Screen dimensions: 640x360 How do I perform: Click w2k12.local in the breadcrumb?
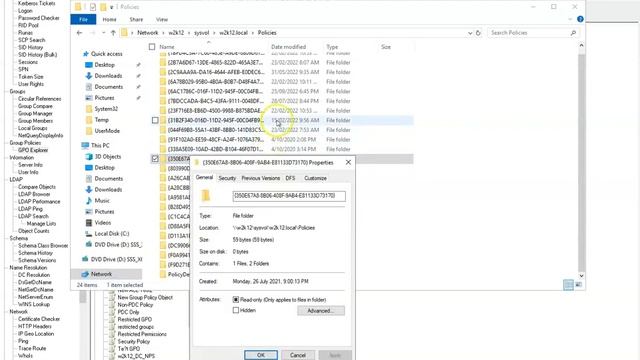(233, 33)
